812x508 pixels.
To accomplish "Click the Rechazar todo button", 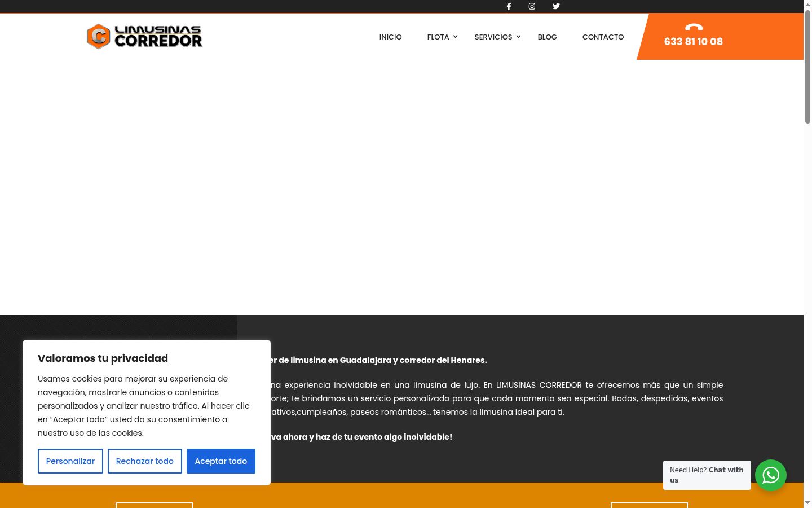I will (x=145, y=461).
